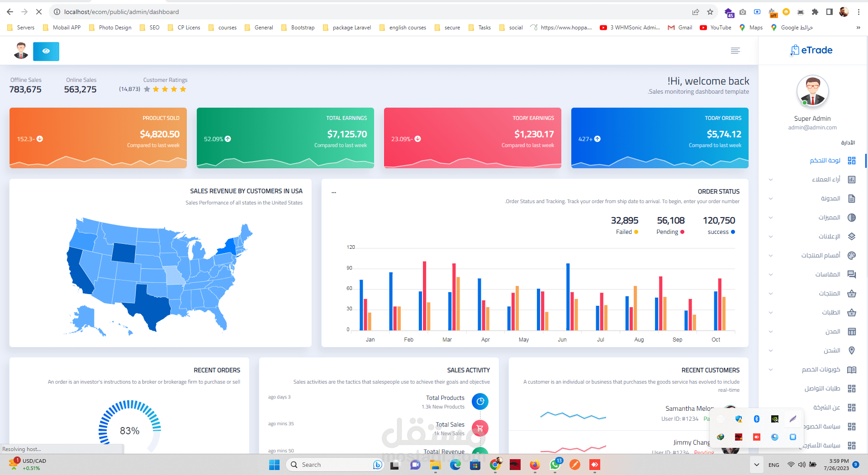The width and height of the screenshot is (868, 475).
Task: Click the chat icon for المقاسات
Action: 852,275
